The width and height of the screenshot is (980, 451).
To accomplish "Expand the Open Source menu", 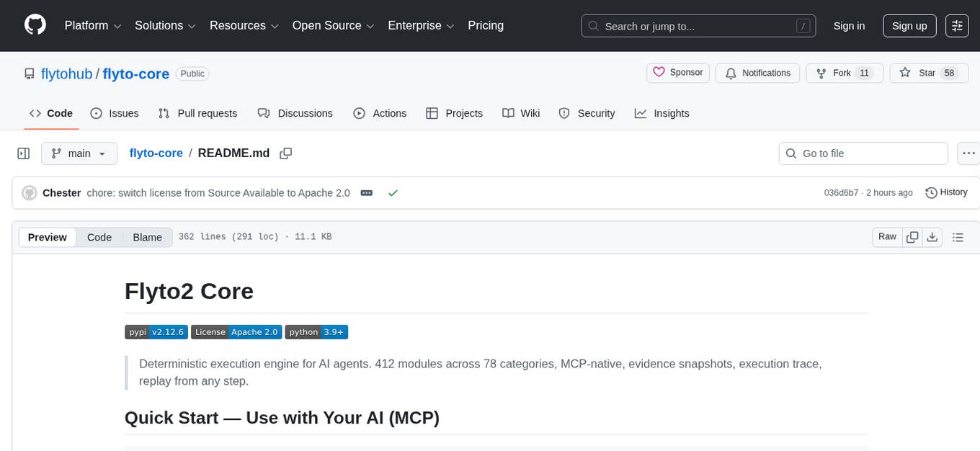I will coord(332,26).
